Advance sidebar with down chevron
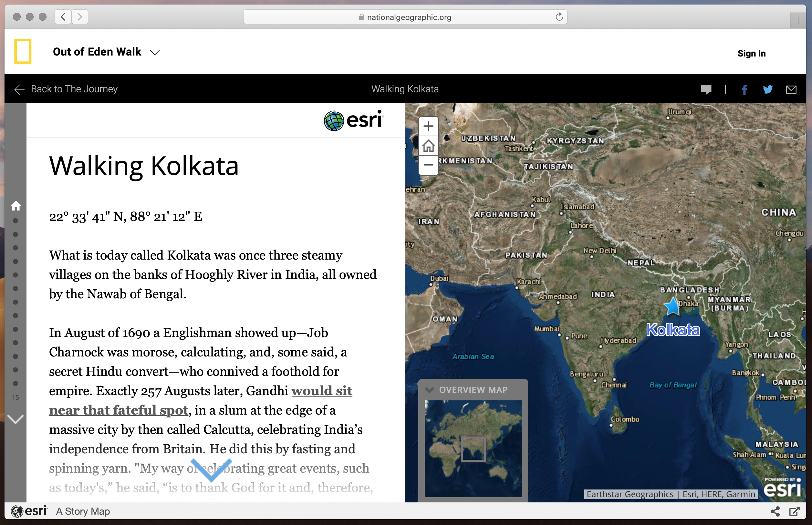 (16, 419)
